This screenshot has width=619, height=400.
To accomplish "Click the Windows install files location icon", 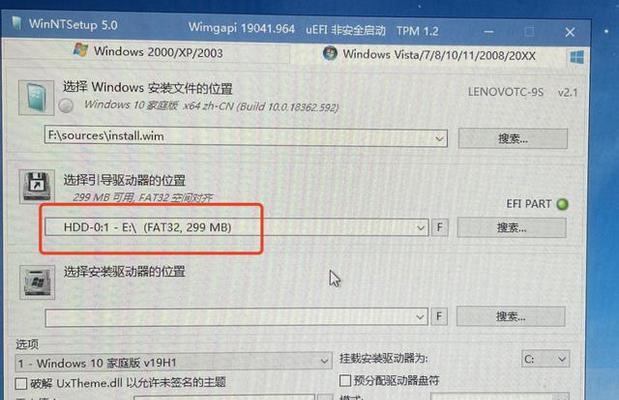I will tap(36, 98).
